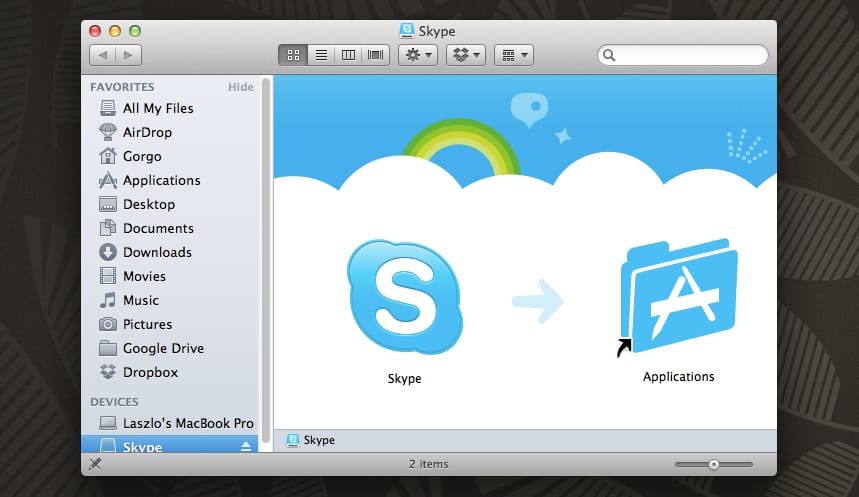Go forward in Finder history
This screenshot has height=497, width=859.
(x=129, y=55)
